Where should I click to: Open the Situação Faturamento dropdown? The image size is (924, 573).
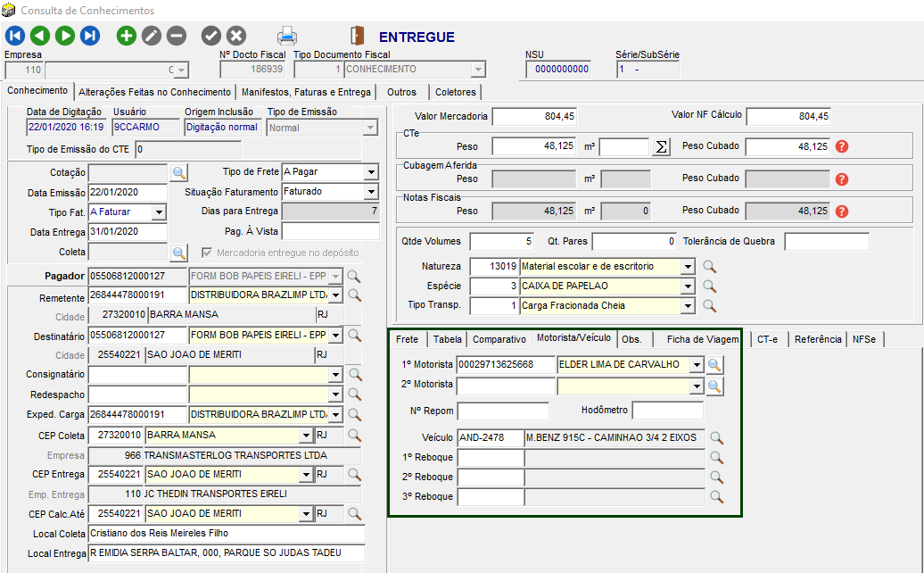tap(371, 192)
